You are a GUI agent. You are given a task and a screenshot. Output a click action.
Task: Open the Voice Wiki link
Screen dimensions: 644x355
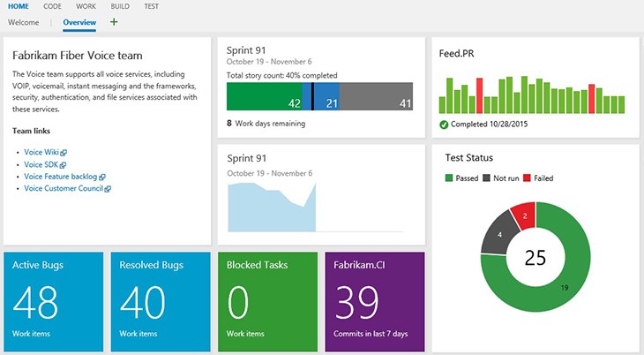41,152
